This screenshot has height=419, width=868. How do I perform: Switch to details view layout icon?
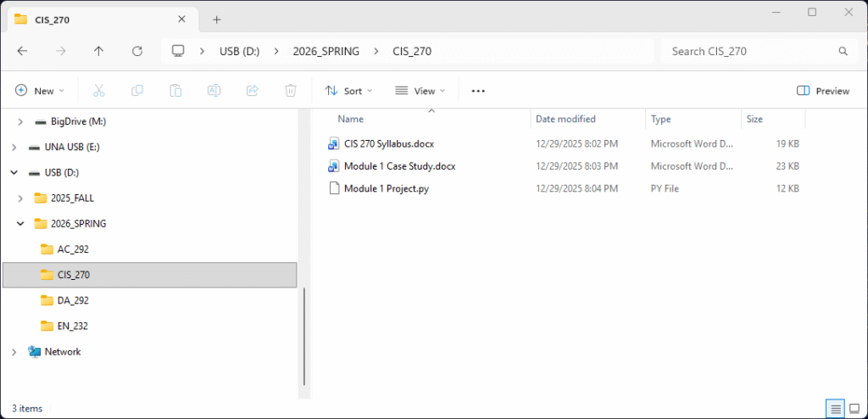836,408
